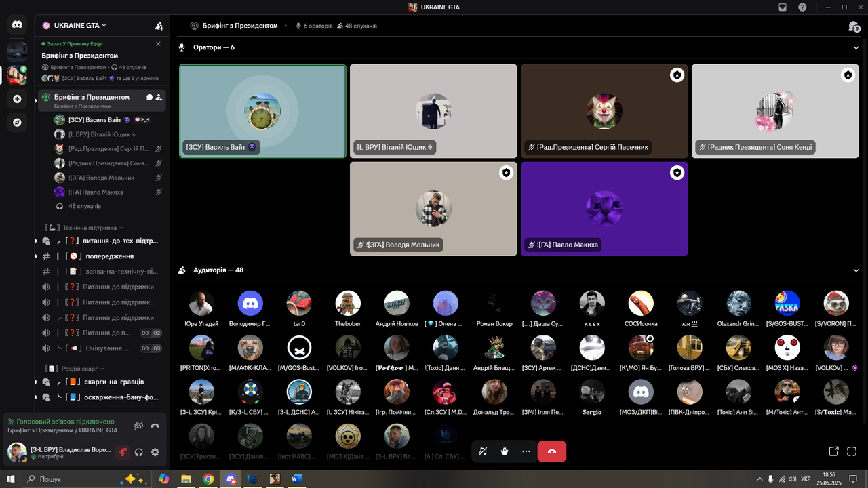
Task: Toggle deafen headphones button
Action: (x=139, y=452)
